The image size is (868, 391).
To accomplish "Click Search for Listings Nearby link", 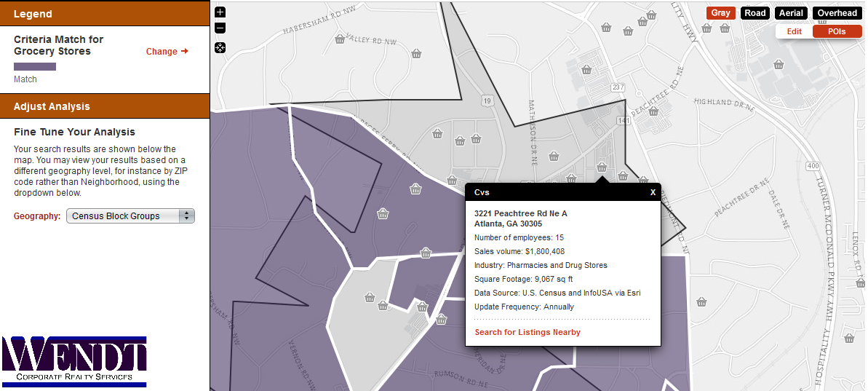I will click(x=527, y=332).
